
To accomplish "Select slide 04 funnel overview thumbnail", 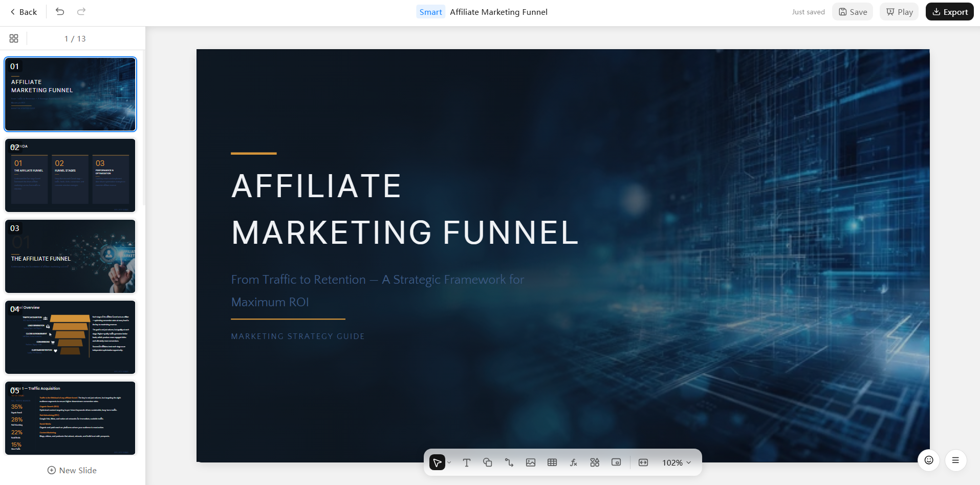I will [70, 337].
